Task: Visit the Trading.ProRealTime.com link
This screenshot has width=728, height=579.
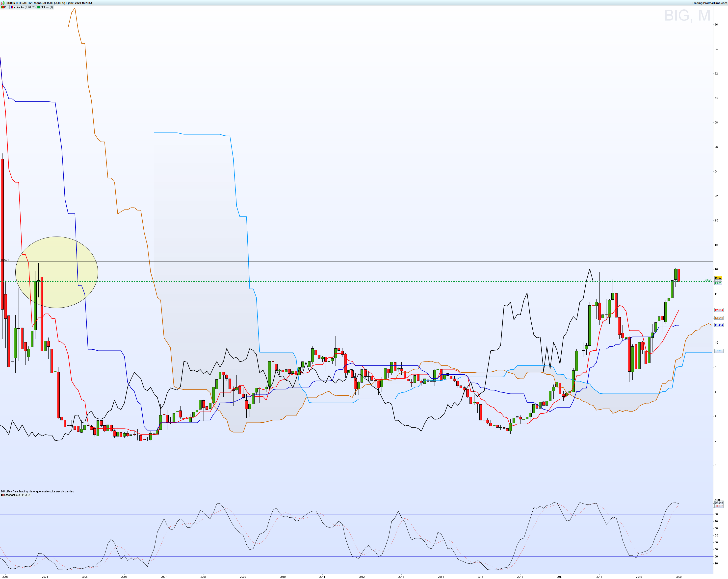Action: pos(709,3)
